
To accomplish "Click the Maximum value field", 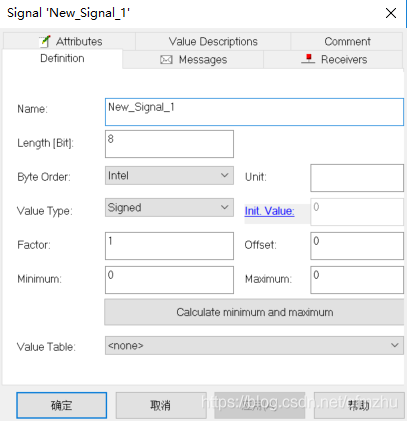I will click(x=357, y=280).
